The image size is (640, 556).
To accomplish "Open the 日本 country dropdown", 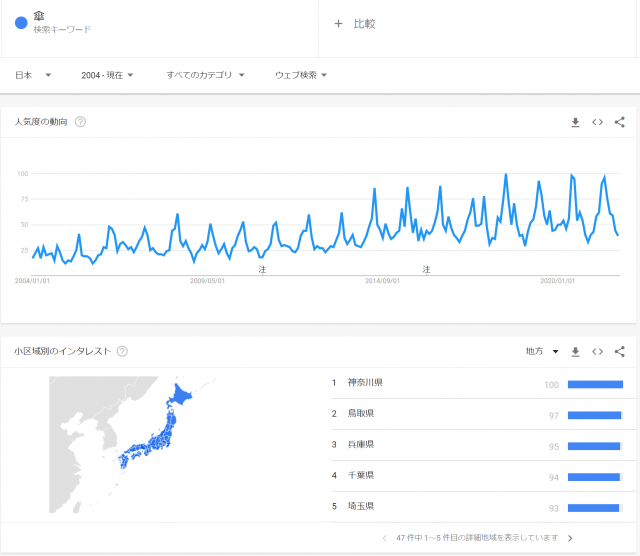I will 33,75.
